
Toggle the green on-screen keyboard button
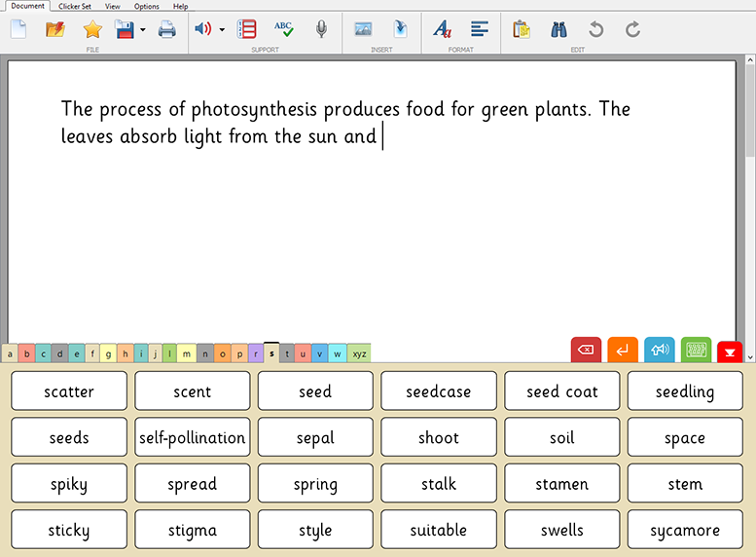point(696,350)
